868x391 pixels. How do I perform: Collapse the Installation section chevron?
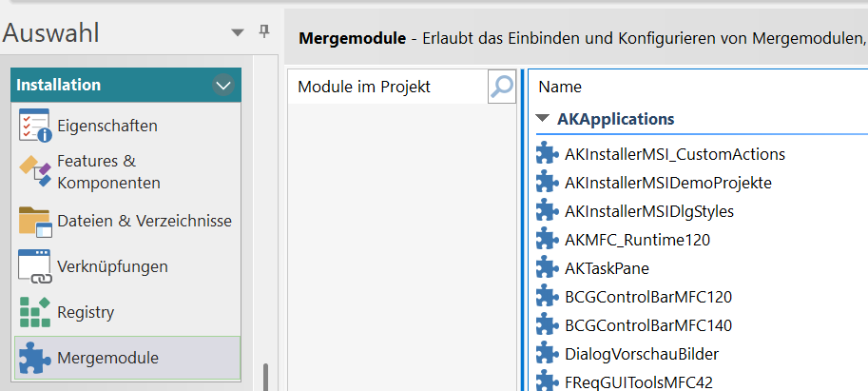(x=223, y=86)
